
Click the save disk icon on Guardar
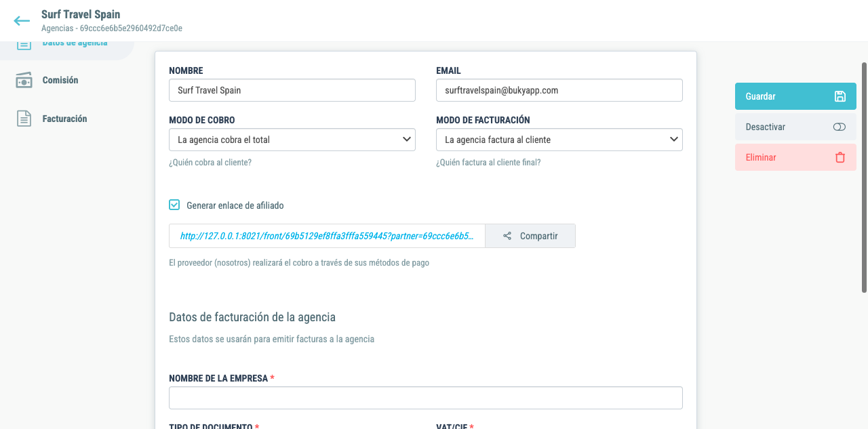840,96
